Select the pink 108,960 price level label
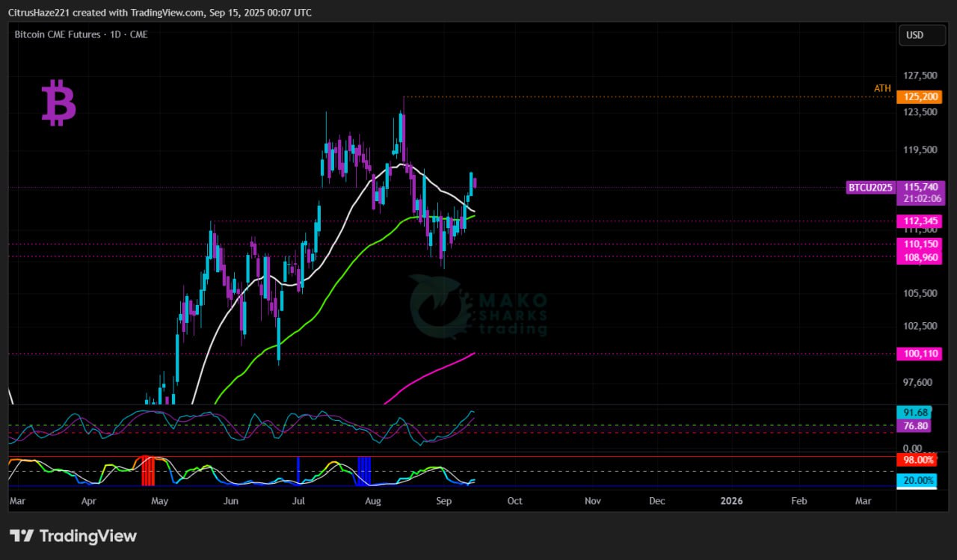This screenshot has width=957, height=560. 919,257
